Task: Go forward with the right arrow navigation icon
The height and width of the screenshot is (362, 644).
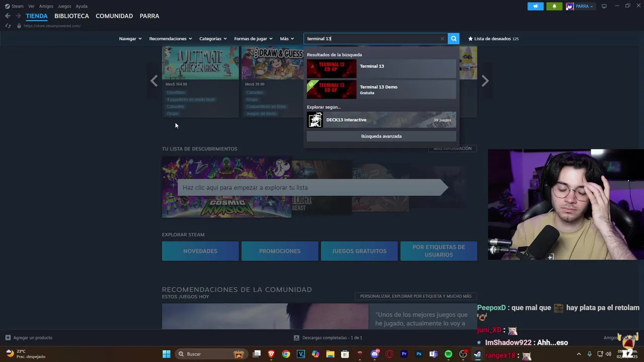Action: click(x=18, y=16)
